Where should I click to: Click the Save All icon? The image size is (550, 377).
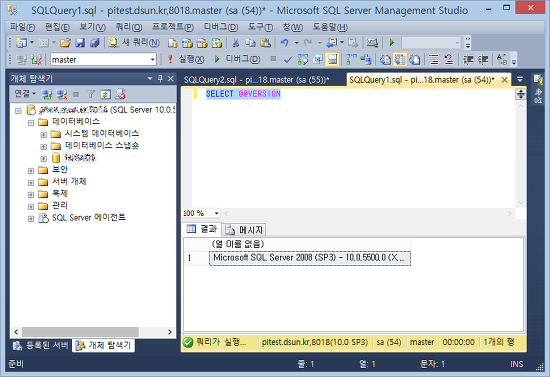[x=95, y=43]
